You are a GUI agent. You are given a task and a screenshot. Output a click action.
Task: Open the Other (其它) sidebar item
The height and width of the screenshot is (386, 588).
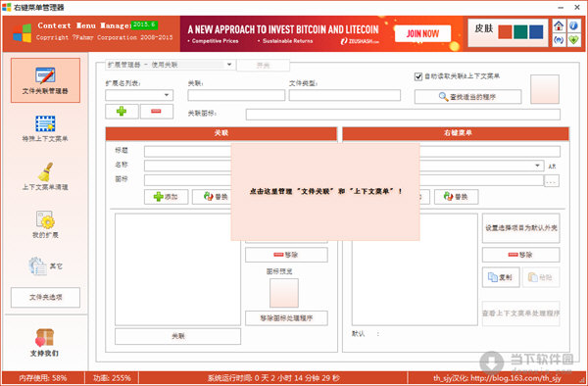pyautogui.click(x=45, y=266)
